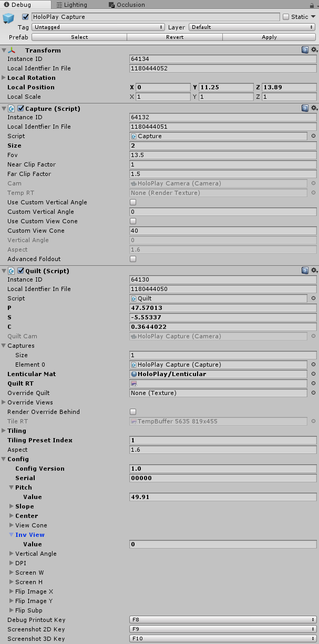The width and height of the screenshot is (319, 644).
Task: Enable Use Custom Vertical Angle
Action: 133,202
